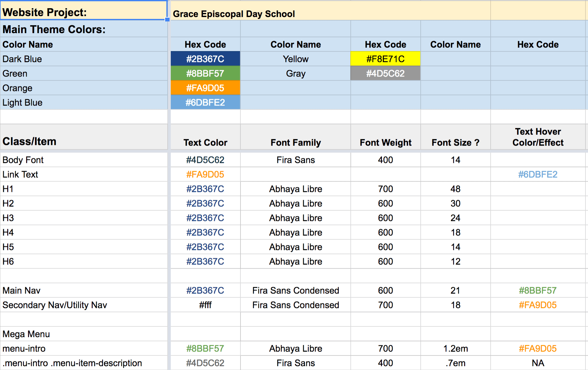Click the '1.2em' font size cell
Image resolution: width=588 pixels, height=370 pixels.
pos(455,348)
